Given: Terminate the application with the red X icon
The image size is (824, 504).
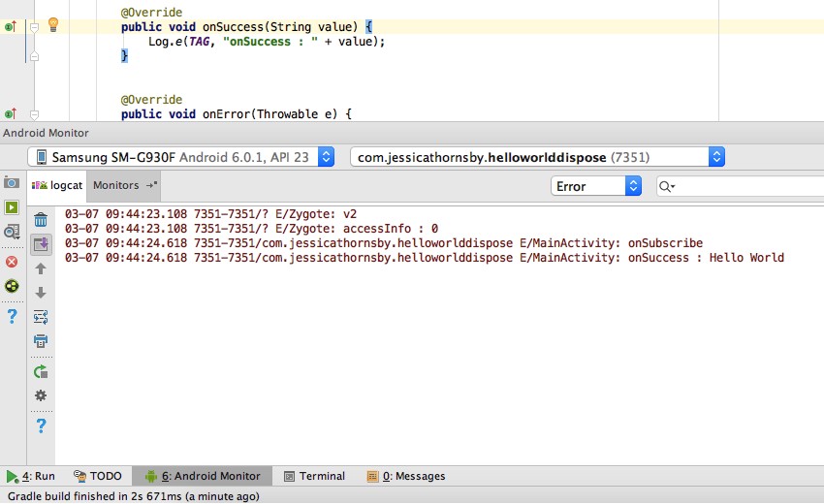Looking at the screenshot, I should click(x=12, y=262).
